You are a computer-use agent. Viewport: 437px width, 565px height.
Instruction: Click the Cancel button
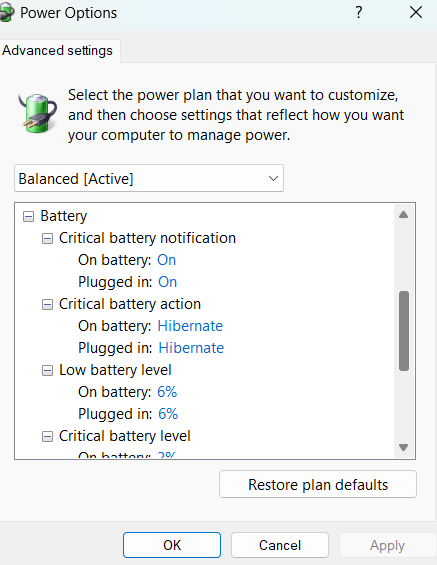[x=280, y=545]
